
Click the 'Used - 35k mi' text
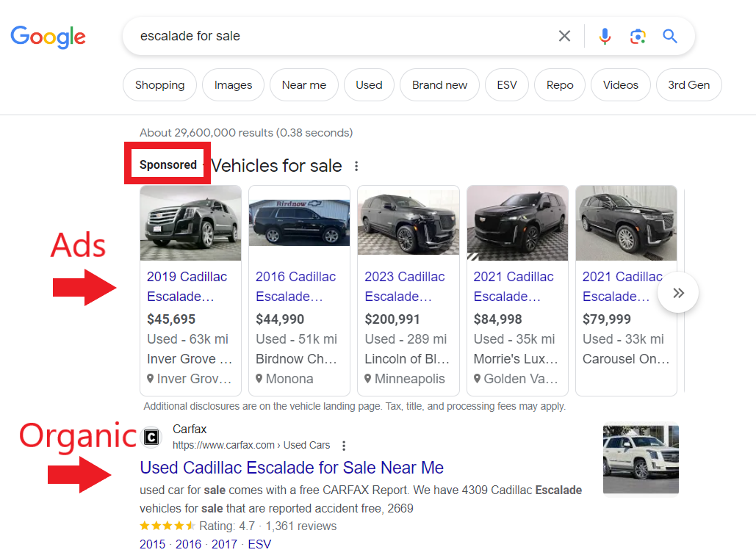(x=514, y=339)
